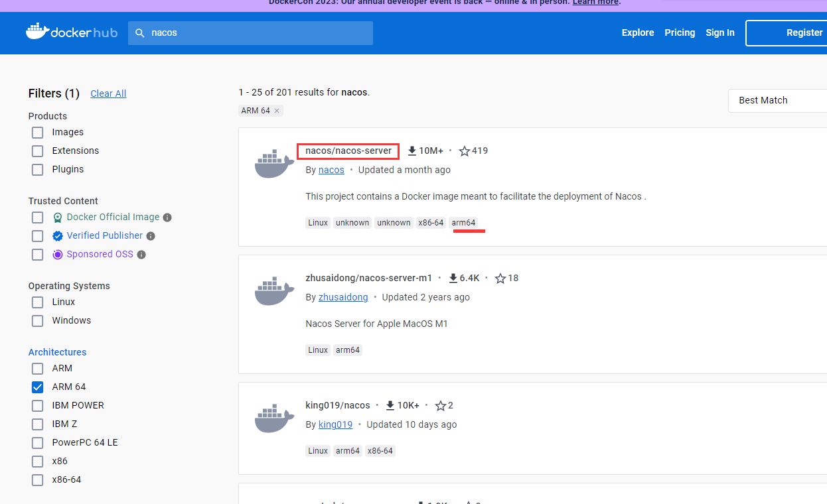Click the download icon beside 10K+

coord(390,405)
